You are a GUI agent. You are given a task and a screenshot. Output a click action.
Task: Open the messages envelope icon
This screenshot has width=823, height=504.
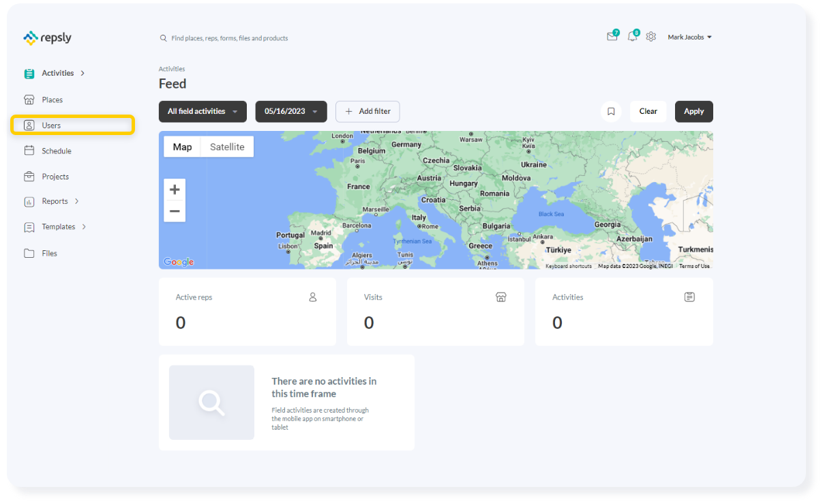pos(612,37)
